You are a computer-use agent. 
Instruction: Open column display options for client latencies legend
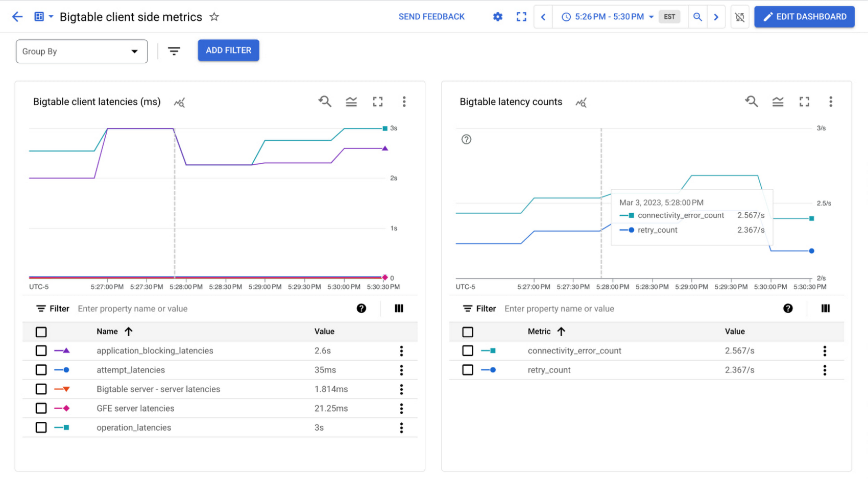[x=399, y=308]
